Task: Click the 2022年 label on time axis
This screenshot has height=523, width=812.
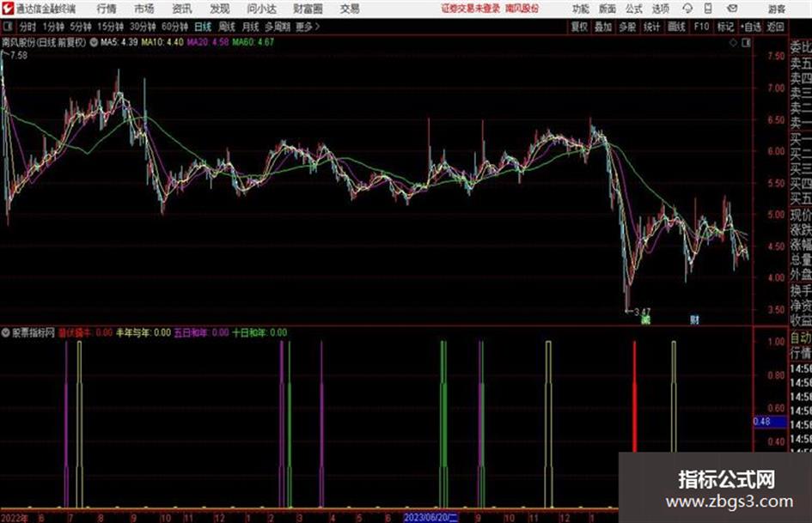Action: (x=14, y=518)
